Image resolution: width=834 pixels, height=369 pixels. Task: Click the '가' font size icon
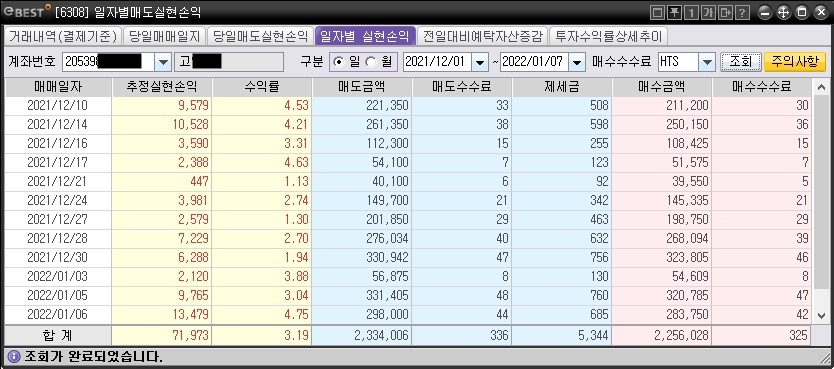[x=708, y=13]
